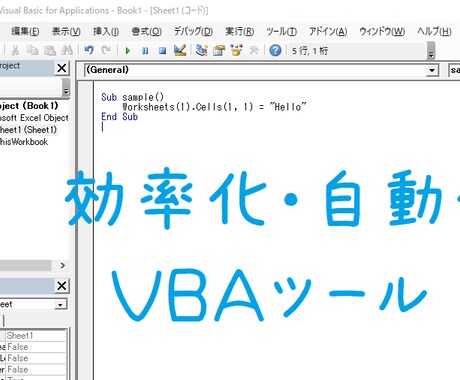Undo the last action
The width and height of the screenshot is (460, 380).
point(89,51)
